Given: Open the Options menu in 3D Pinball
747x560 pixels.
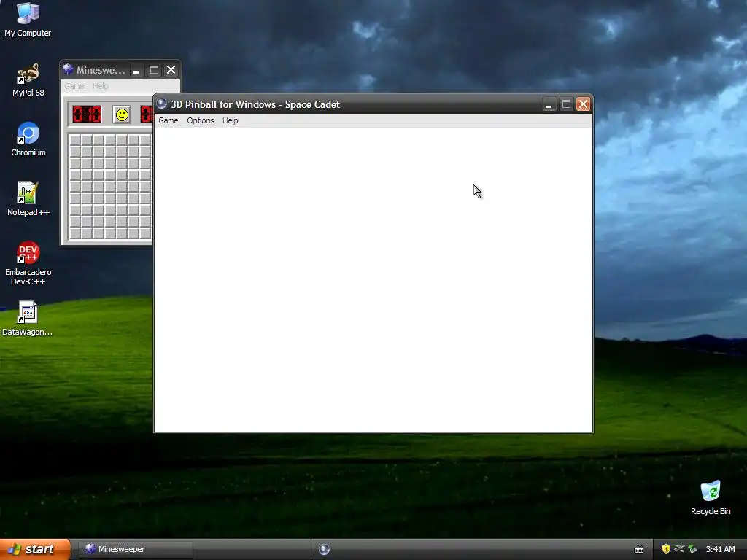Looking at the screenshot, I should (x=200, y=120).
